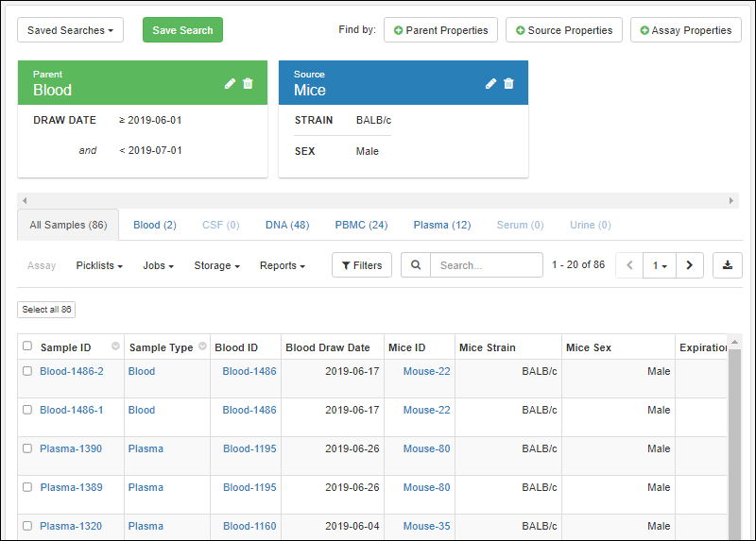Open the Storage dropdown menu

(216, 266)
